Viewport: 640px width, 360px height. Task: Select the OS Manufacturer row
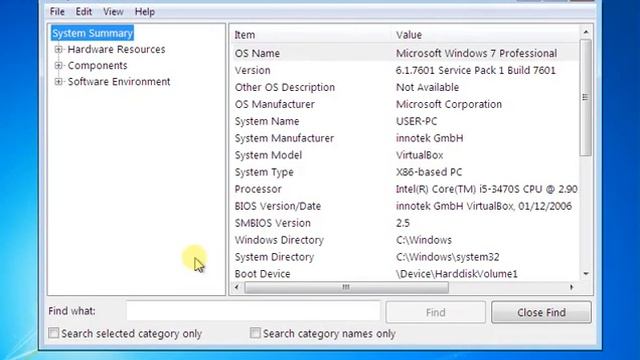[405, 104]
